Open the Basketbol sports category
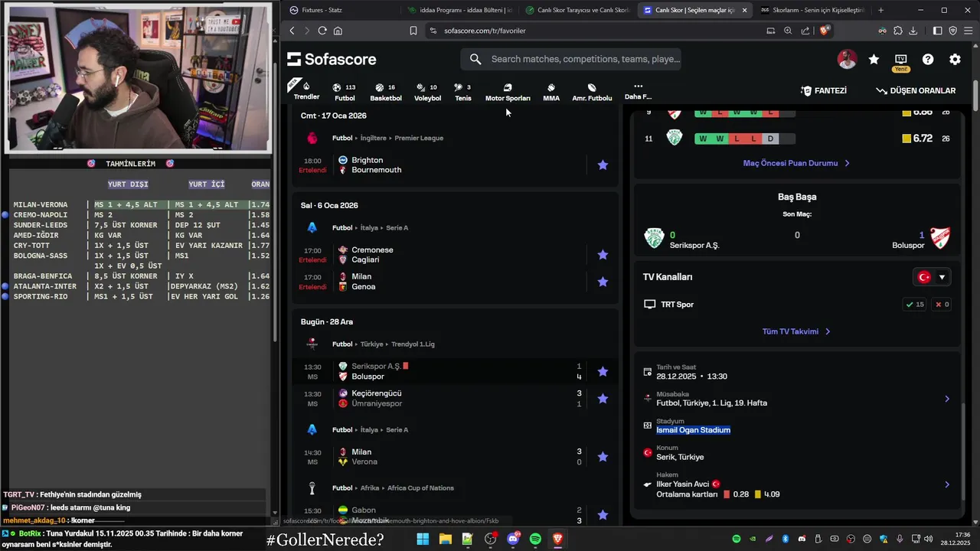 [386, 92]
